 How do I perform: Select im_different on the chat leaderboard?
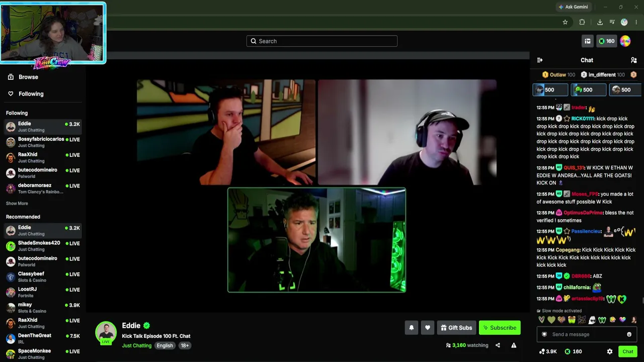603,75
